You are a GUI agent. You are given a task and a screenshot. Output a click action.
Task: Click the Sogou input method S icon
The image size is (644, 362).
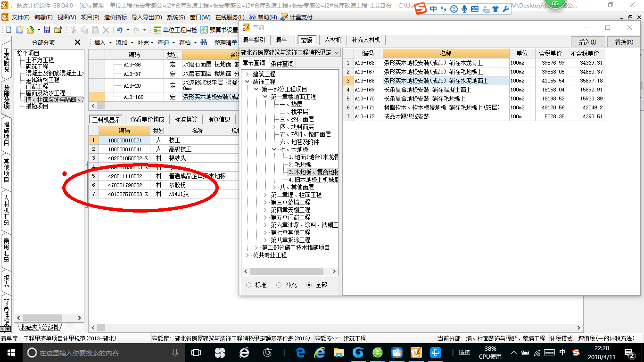click(x=421, y=8)
